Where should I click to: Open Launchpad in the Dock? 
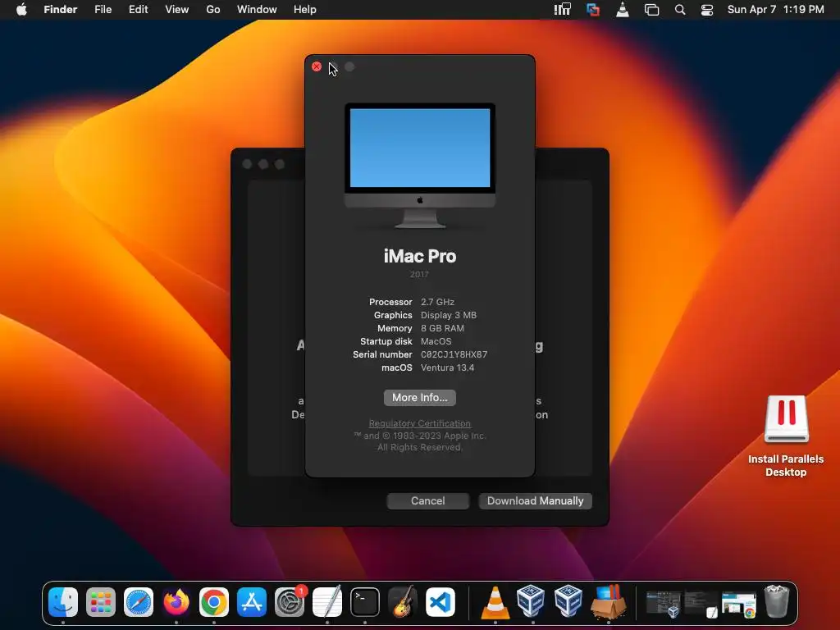point(101,601)
